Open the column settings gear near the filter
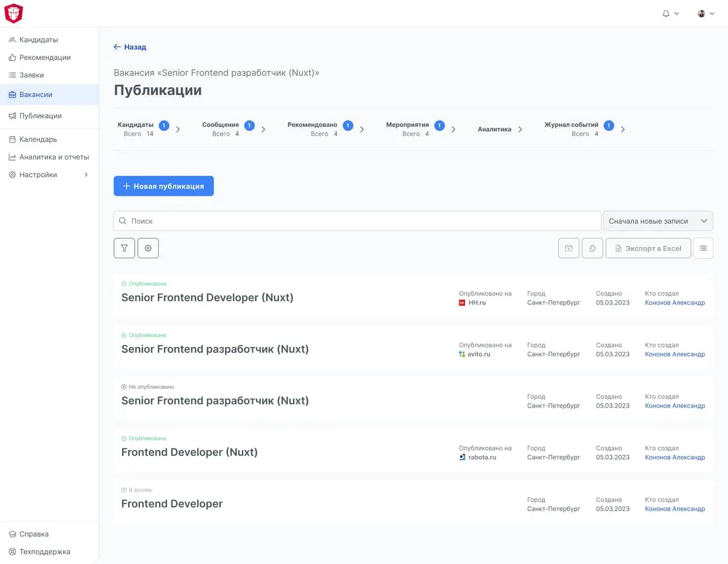Viewport: 728px width, 564px height. [148, 248]
